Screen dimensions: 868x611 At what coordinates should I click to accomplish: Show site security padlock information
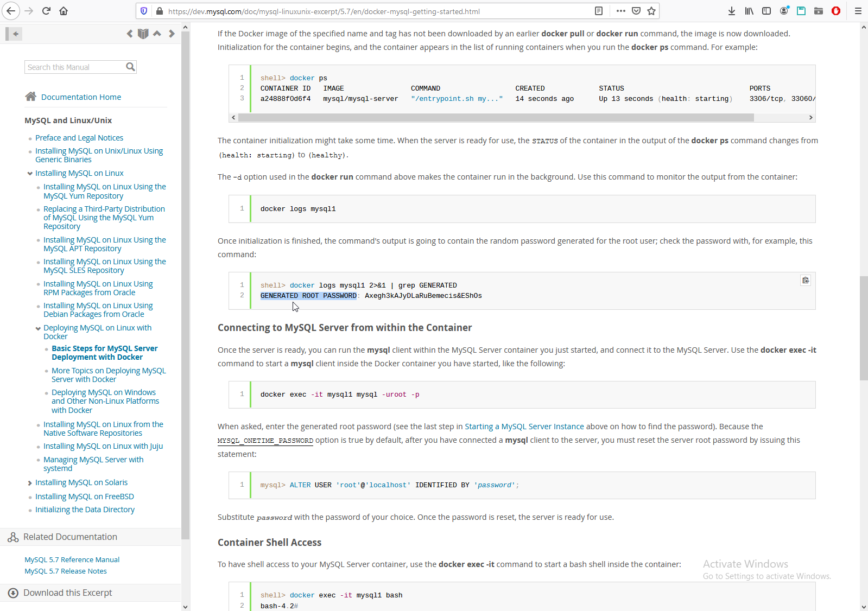[160, 11]
